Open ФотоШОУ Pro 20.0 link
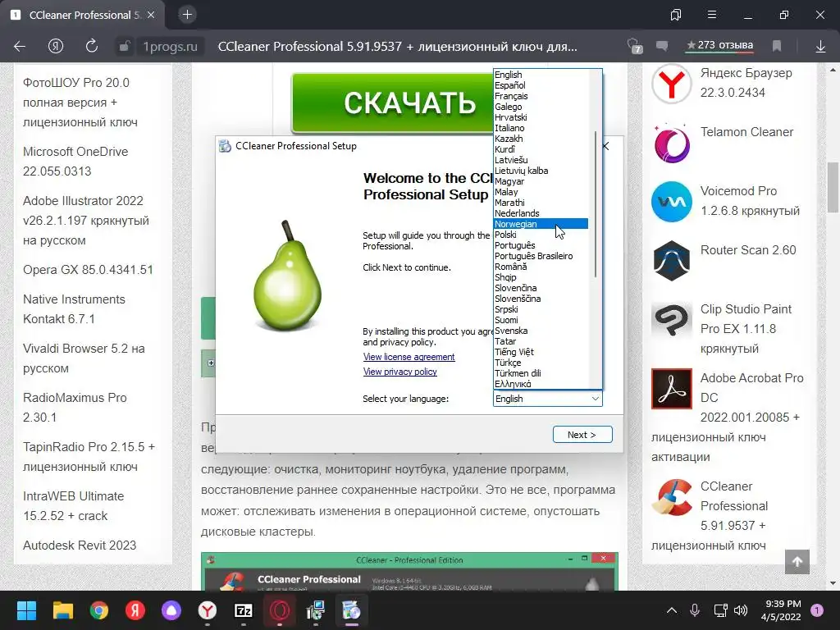Viewport: 840px width, 630px height. point(80,103)
